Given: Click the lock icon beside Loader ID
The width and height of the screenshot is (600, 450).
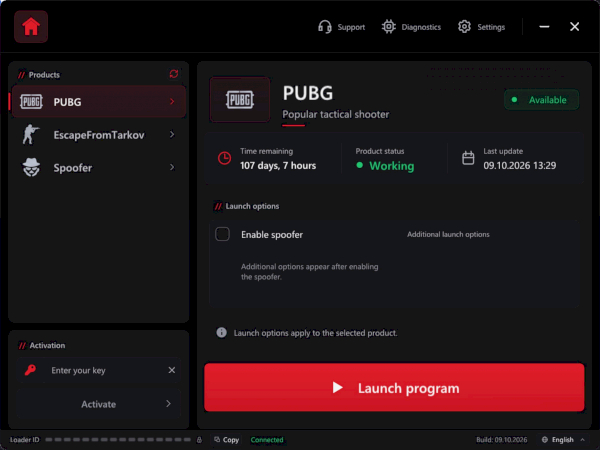Looking at the screenshot, I should (x=199, y=440).
